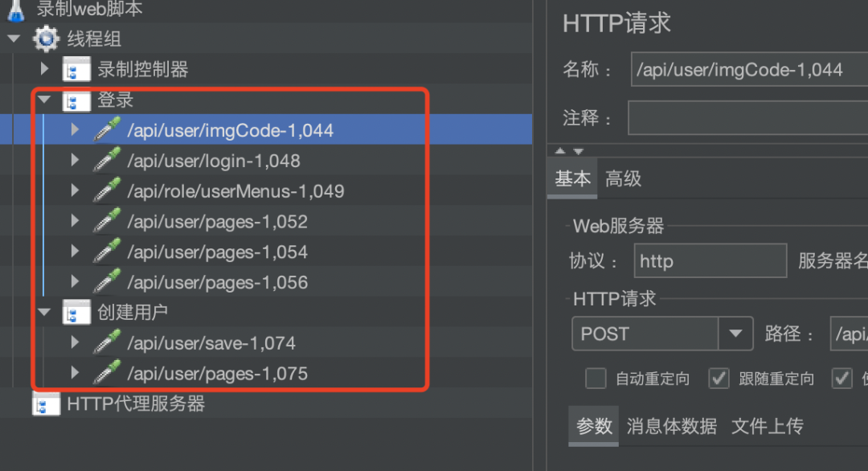Select /api/role/userMenus-1,049 request label
The width and height of the screenshot is (868, 471).
(x=235, y=191)
